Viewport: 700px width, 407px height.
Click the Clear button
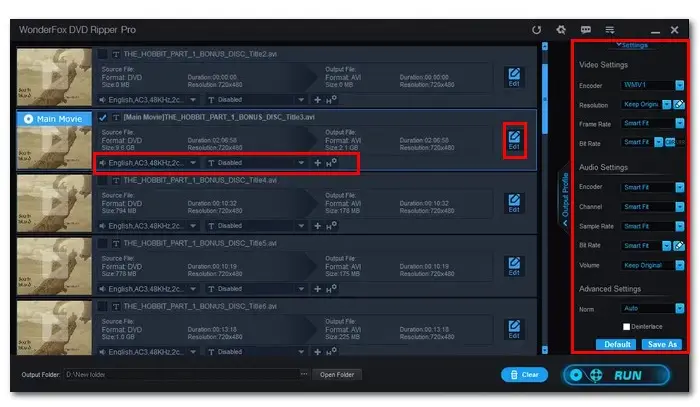(x=525, y=375)
